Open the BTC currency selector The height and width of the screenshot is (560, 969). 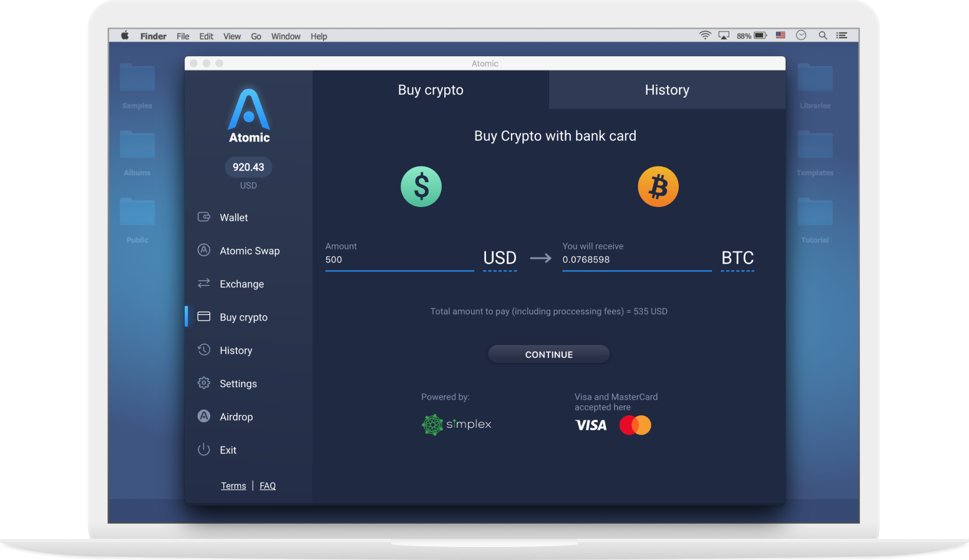coord(738,258)
